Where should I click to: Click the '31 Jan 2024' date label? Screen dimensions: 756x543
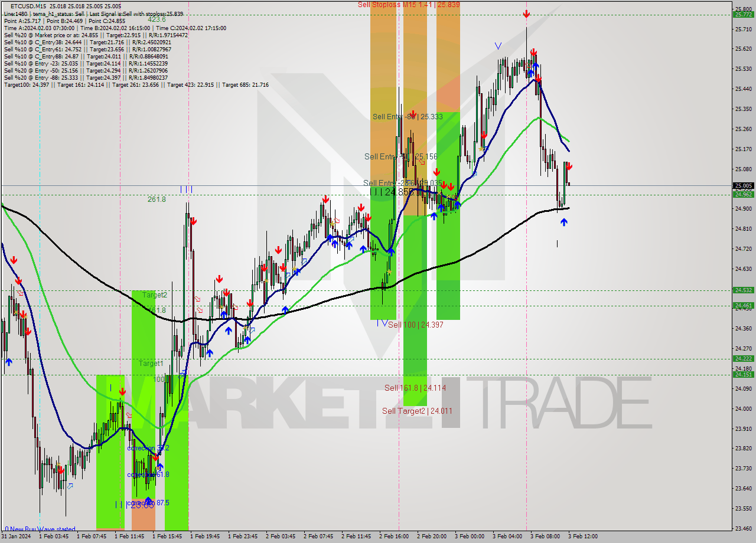(x=17, y=537)
